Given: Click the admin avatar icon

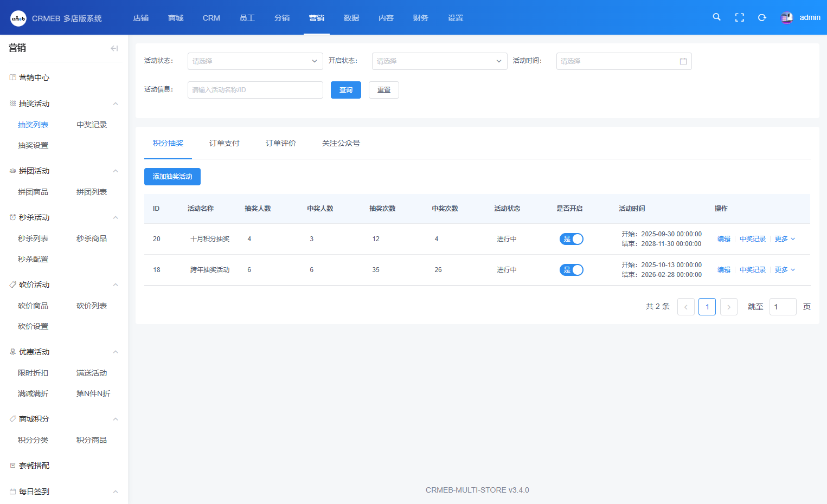Looking at the screenshot, I should (x=786, y=18).
